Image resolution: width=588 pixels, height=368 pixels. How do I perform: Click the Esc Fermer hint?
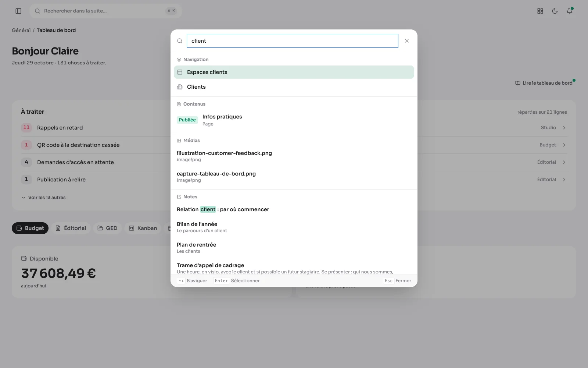(x=397, y=281)
